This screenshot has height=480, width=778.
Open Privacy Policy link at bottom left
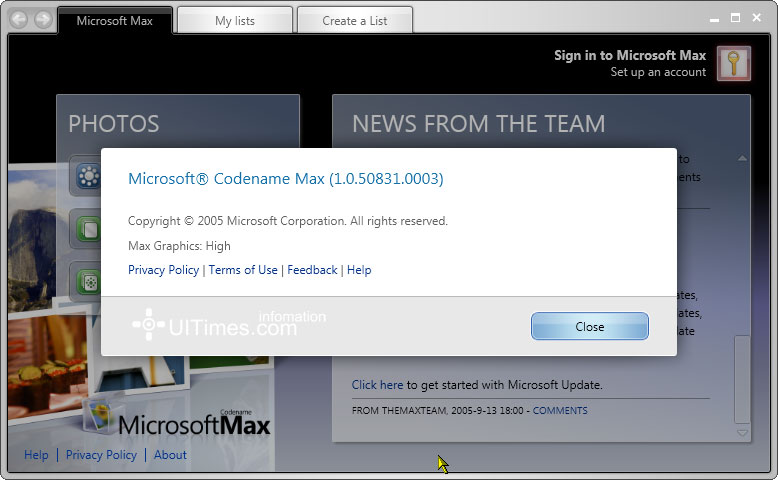point(101,455)
